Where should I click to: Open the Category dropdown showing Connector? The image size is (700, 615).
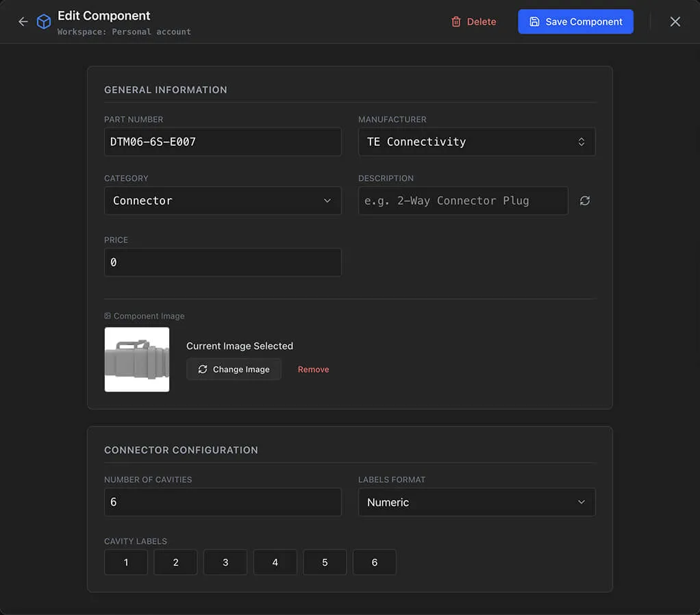click(x=223, y=201)
